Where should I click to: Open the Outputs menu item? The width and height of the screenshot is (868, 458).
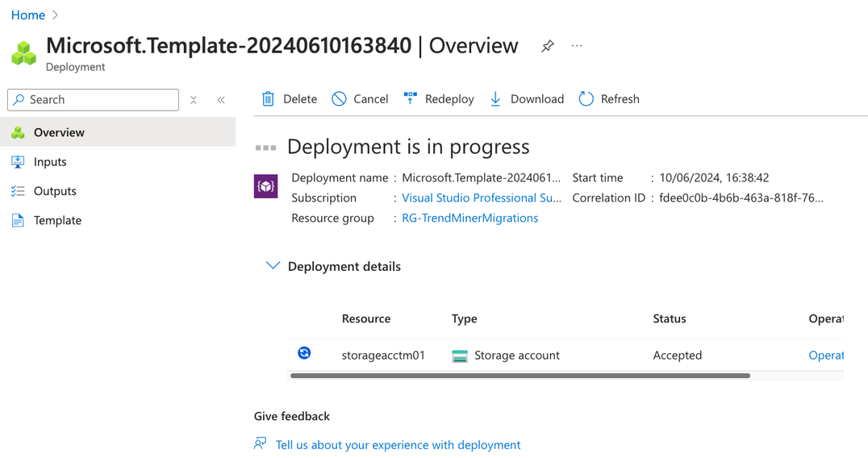tap(55, 191)
